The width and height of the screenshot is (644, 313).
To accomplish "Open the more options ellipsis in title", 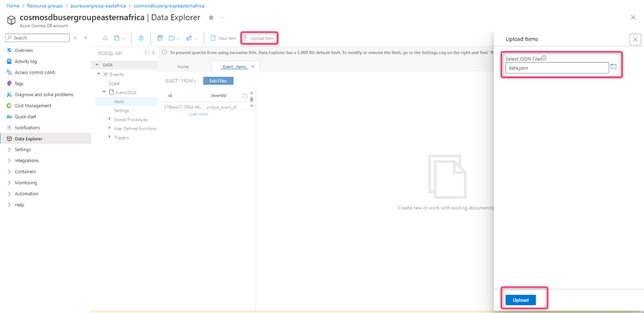I will pos(222,17).
